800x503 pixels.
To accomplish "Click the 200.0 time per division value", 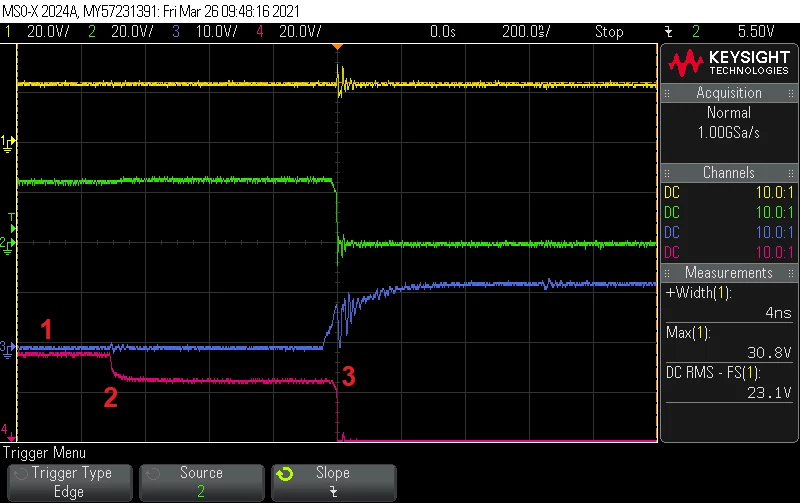I will click(526, 32).
